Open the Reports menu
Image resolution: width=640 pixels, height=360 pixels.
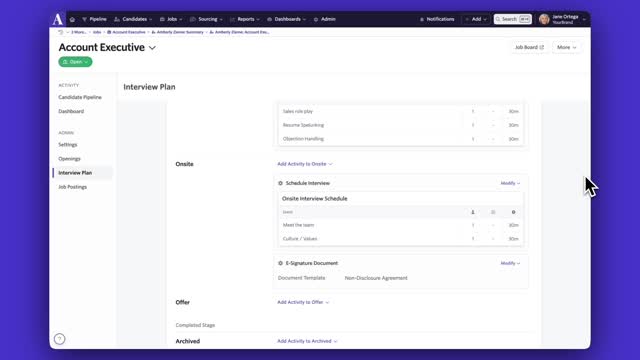click(245, 19)
